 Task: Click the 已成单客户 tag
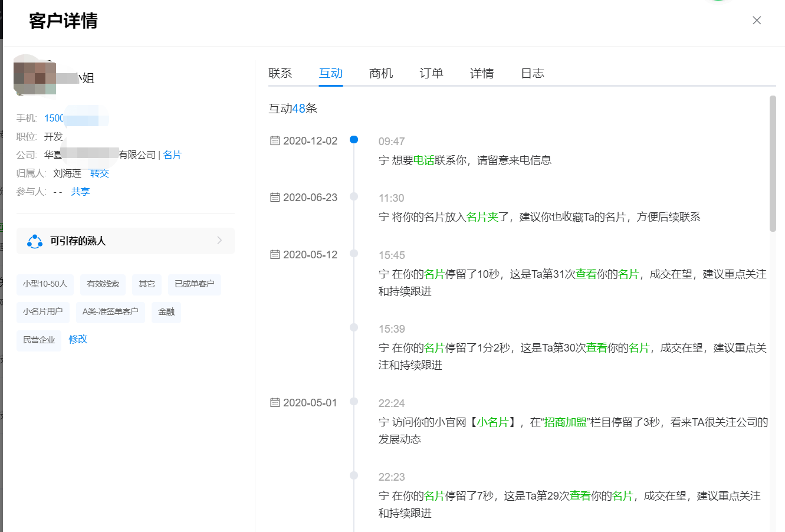pos(194,284)
